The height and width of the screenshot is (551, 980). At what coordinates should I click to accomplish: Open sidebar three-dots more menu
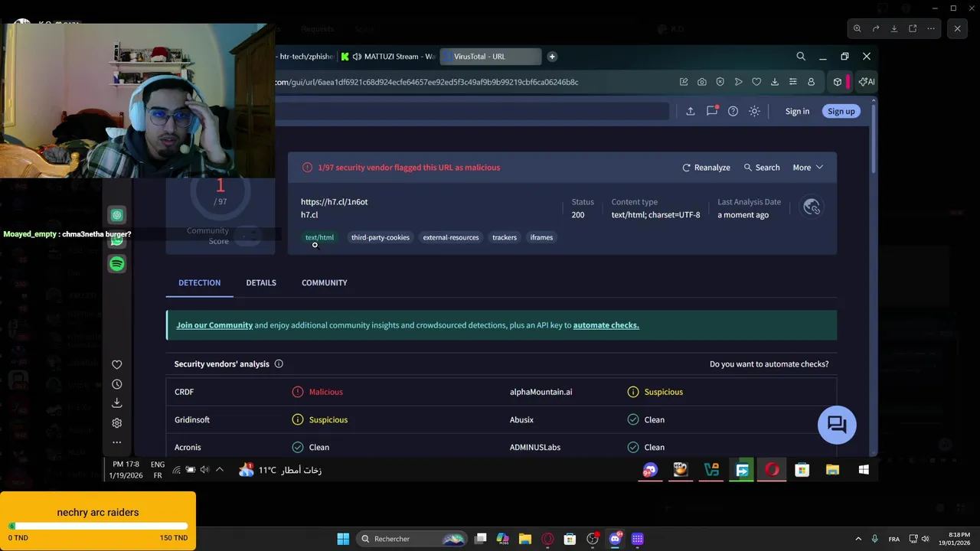click(116, 442)
